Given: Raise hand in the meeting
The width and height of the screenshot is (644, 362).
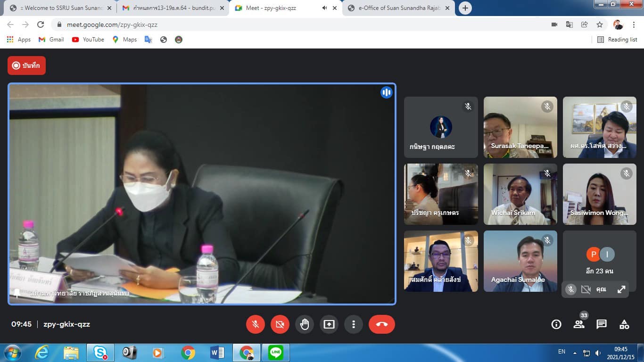Looking at the screenshot, I should pyautogui.click(x=305, y=324).
